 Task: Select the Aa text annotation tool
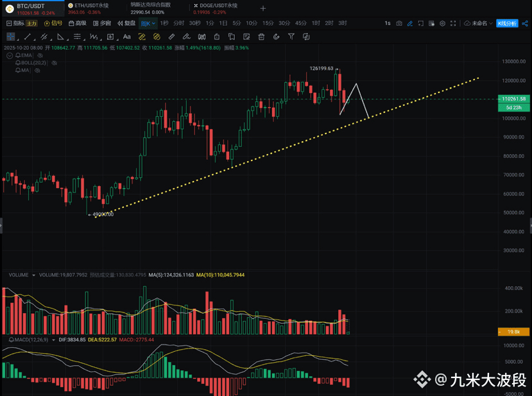[x=127, y=37]
